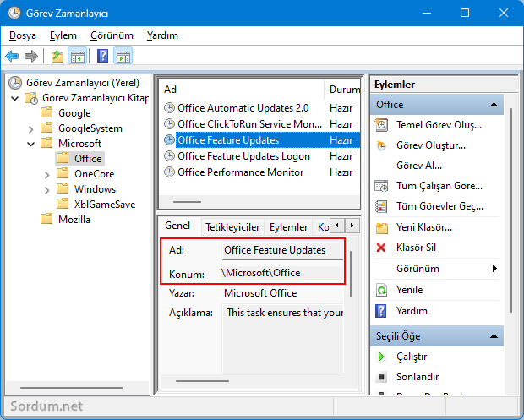The width and height of the screenshot is (524, 420).
Task: Click the Tüm Çalışan Göre... icon
Action: pos(381,186)
